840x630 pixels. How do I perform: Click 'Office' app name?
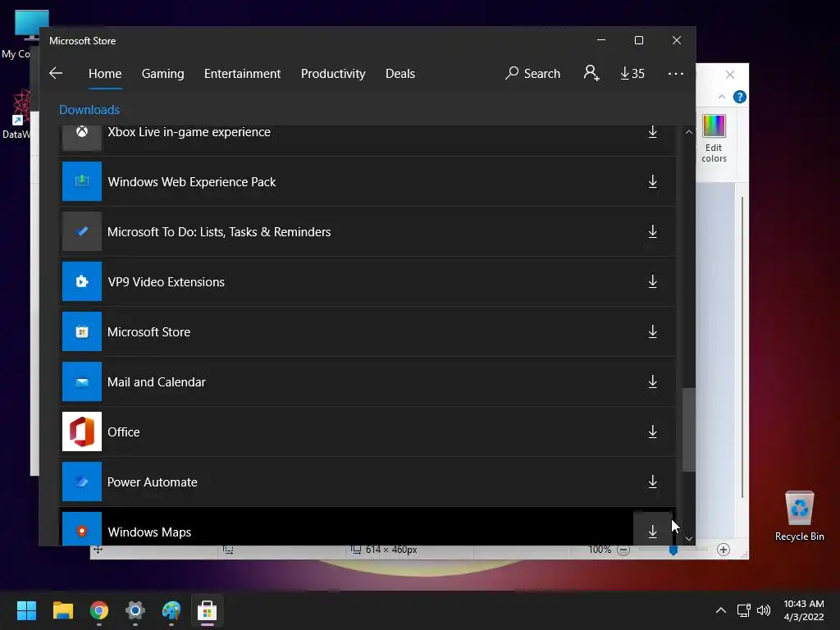[124, 432]
